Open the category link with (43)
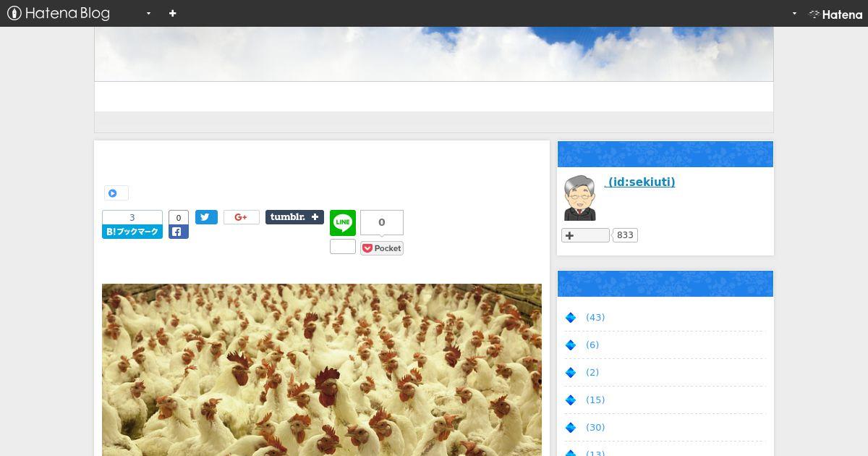The width and height of the screenshot is (868, 456). [x=595, y=318]
